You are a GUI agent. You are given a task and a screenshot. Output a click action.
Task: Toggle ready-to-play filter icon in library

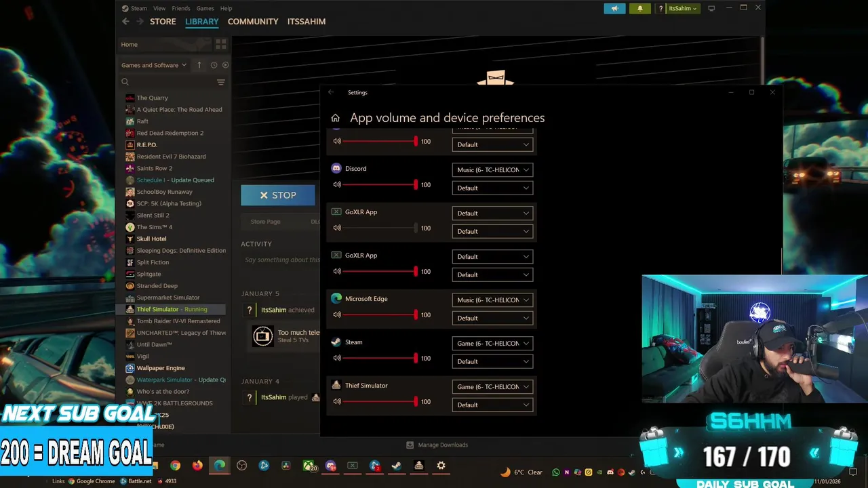225,65
